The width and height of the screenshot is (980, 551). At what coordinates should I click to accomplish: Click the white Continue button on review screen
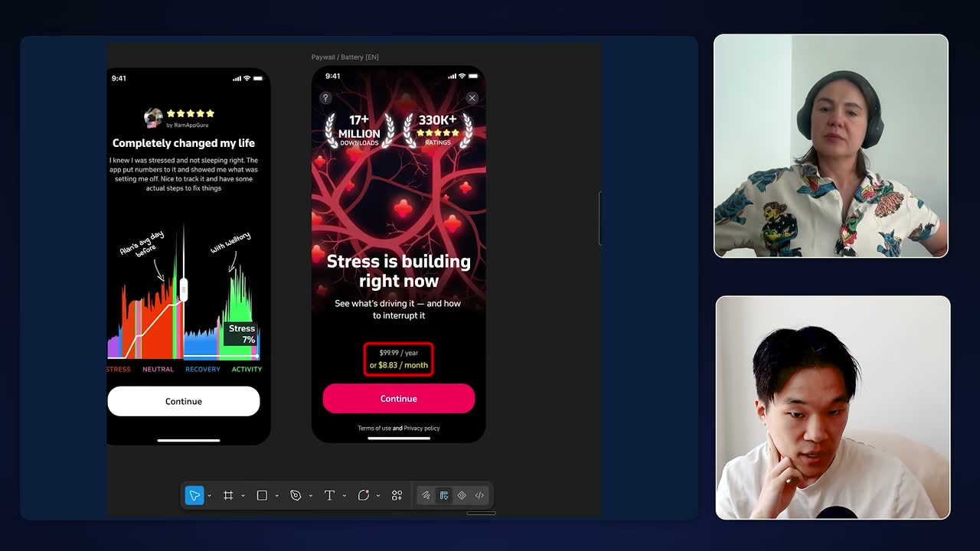184,401
